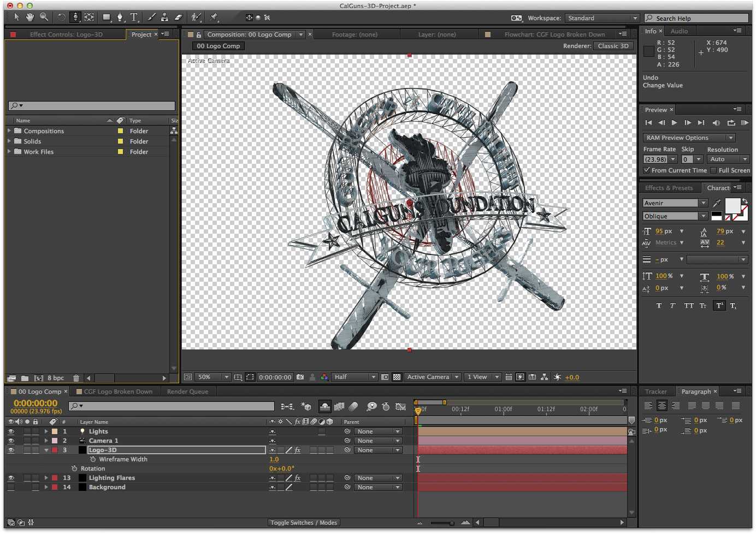This screenshot has width=756, height=534.
Task: Open the magnification 50% dropdown
Action: click(213, 377)
